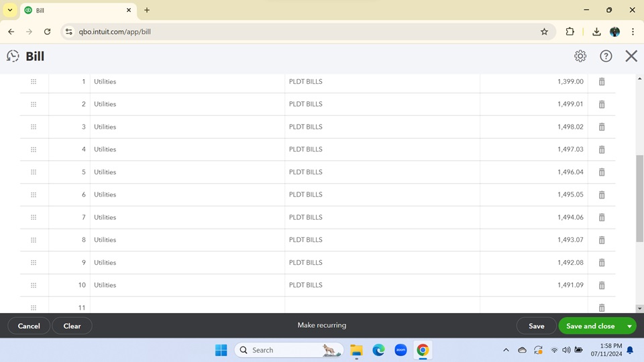This screenshot has width=644, height=362.
Task: Bookmark this page with the star
Action: [x=544, y=32]
